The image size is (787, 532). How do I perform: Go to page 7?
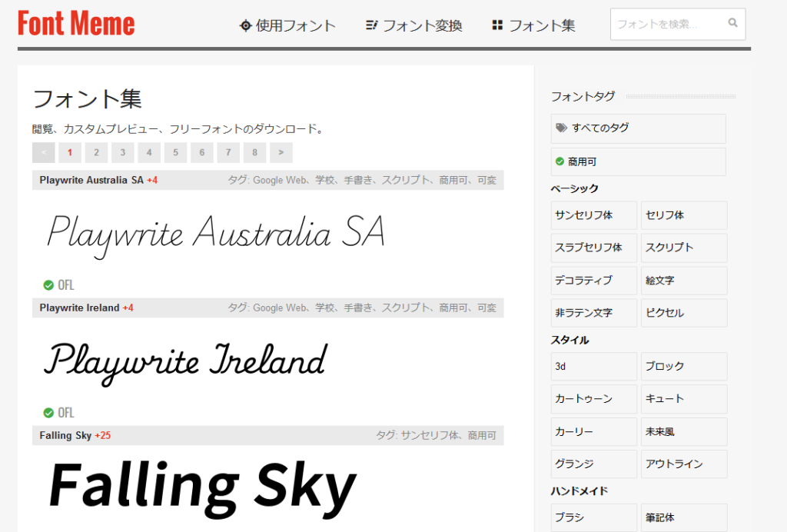click(x=228, y=152)
